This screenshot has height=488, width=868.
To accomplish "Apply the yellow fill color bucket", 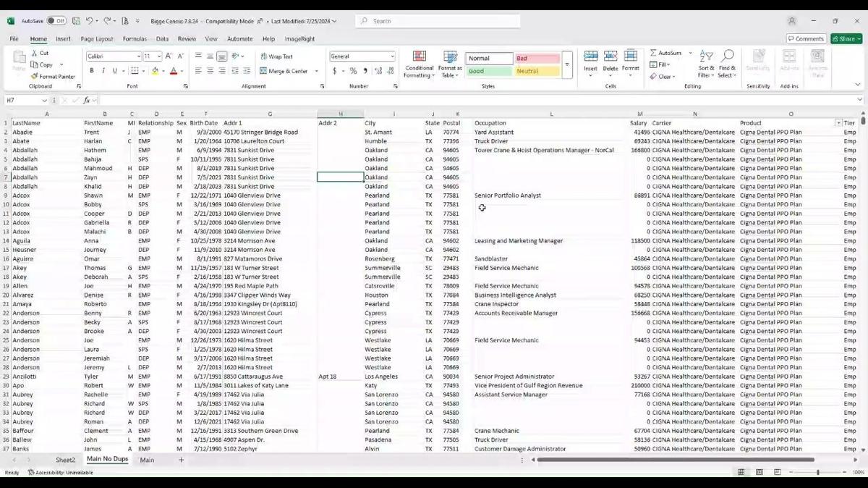I will click(x=155, y=71).
